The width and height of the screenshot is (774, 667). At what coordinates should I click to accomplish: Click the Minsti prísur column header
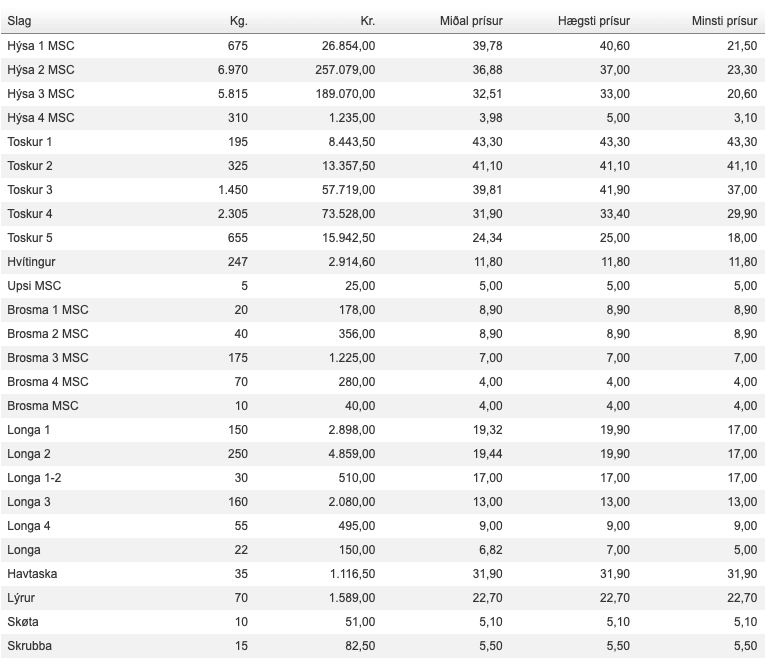pyautogui.click(x=724, y=21)
